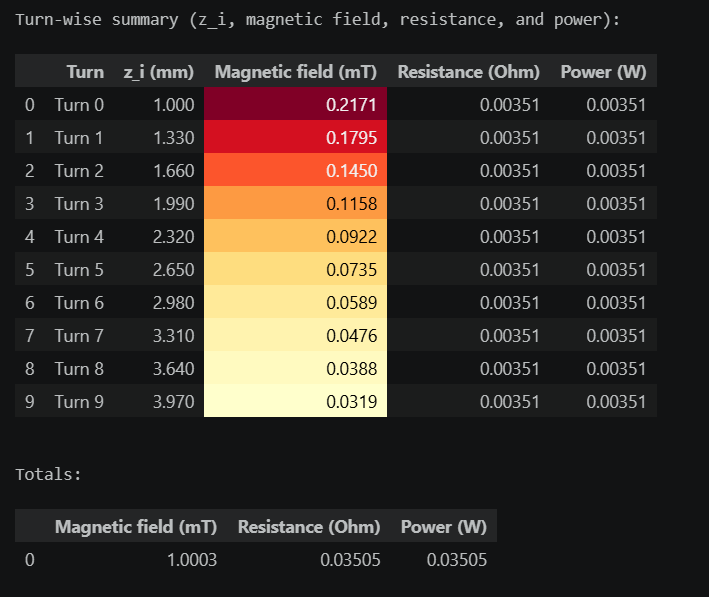Select the red 0.1795 magnetic field cell

[x=295, y=137]
